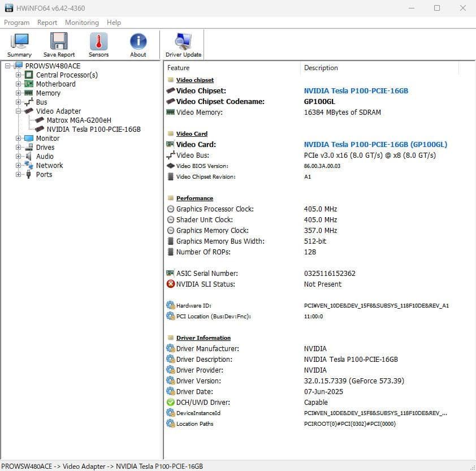Select the Driver Version row
Viewport: 476px width, 471px height.
coord(198,381)
